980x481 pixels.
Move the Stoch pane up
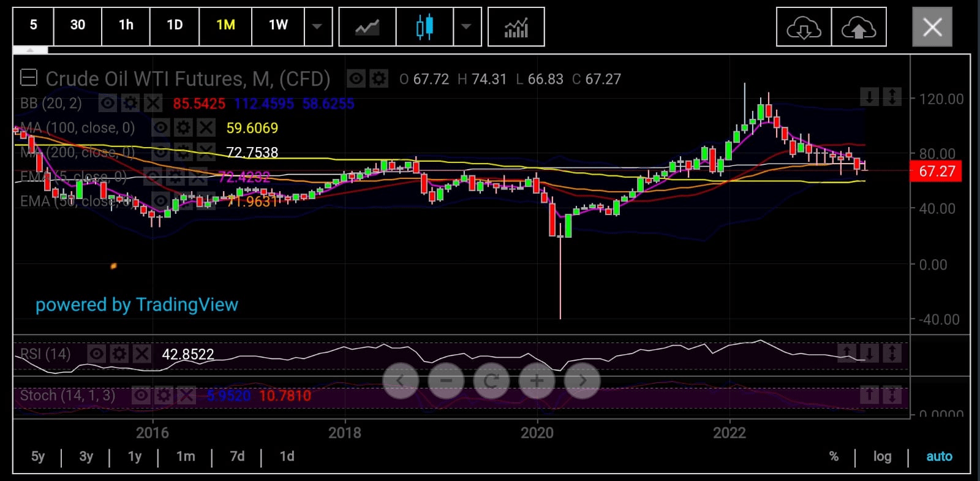coord(869,395)
